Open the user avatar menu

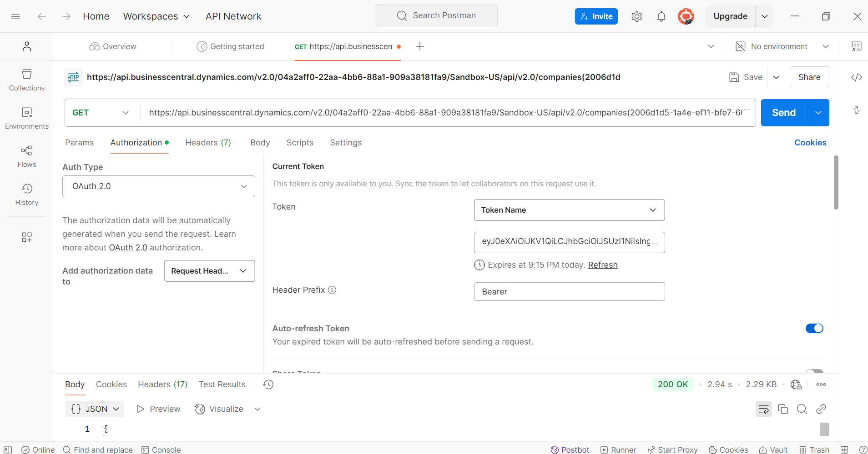pos(686,16)
